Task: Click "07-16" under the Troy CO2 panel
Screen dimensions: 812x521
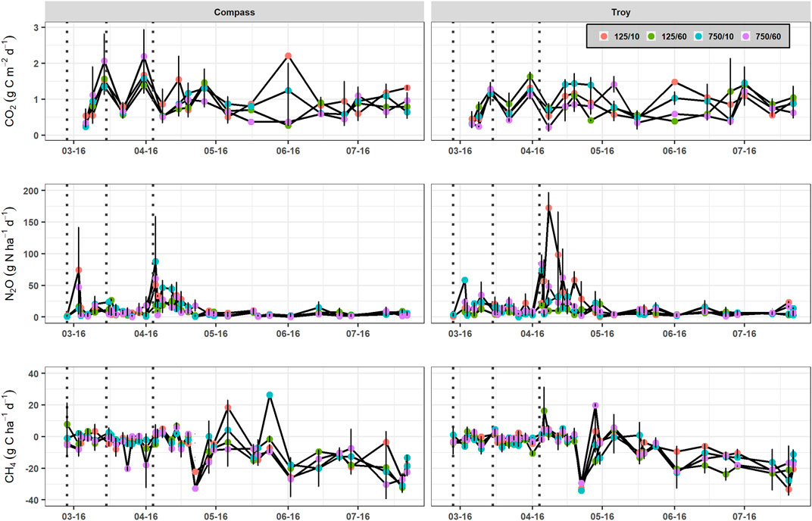Action: tap(744, 151)
